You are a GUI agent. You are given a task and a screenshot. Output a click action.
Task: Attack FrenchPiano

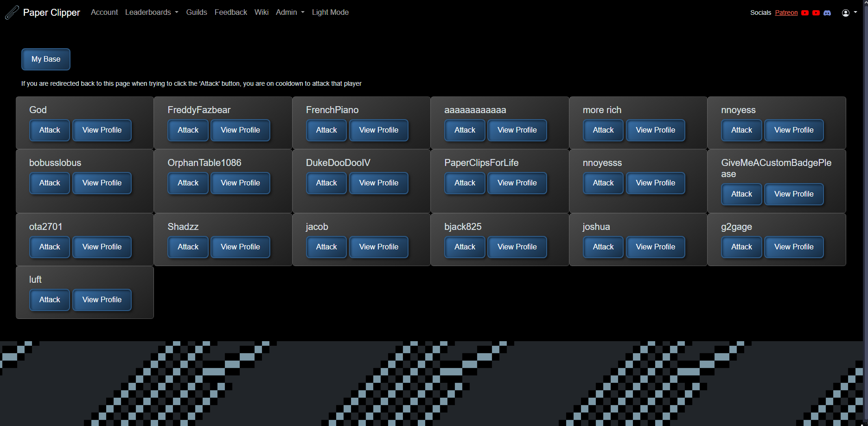pos(326,130)
